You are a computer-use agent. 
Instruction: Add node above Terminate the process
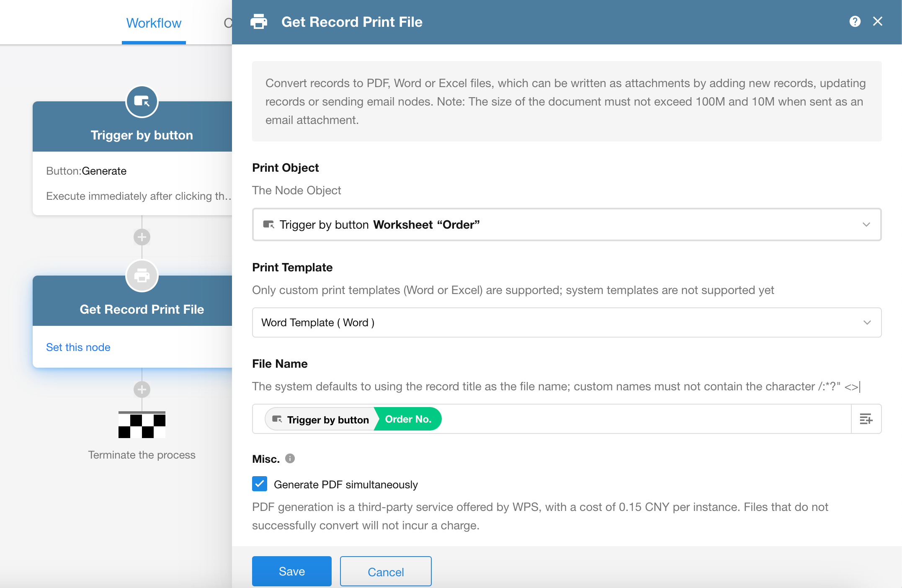(142, 389)
